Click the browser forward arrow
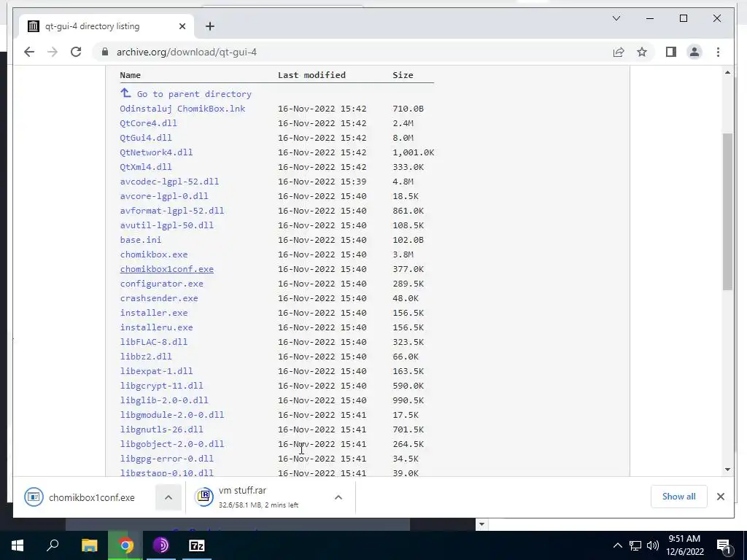Screen dimensions: 747x560 pyautogui.click(x=53, y=52)
